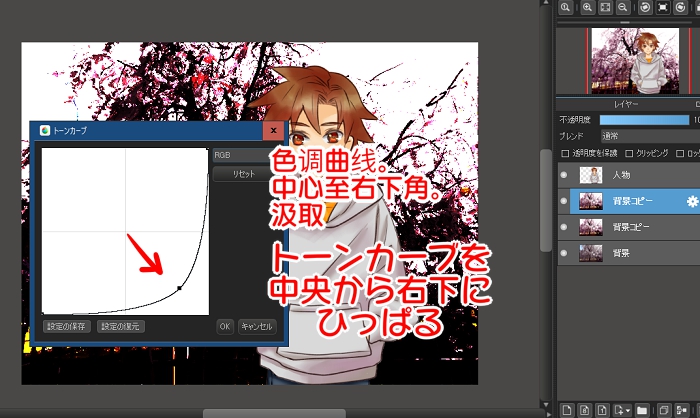Viewport: 700px width, 418px height.
Task: Hide the selected 背景コピー layer
Action: [x=564, y=201]
